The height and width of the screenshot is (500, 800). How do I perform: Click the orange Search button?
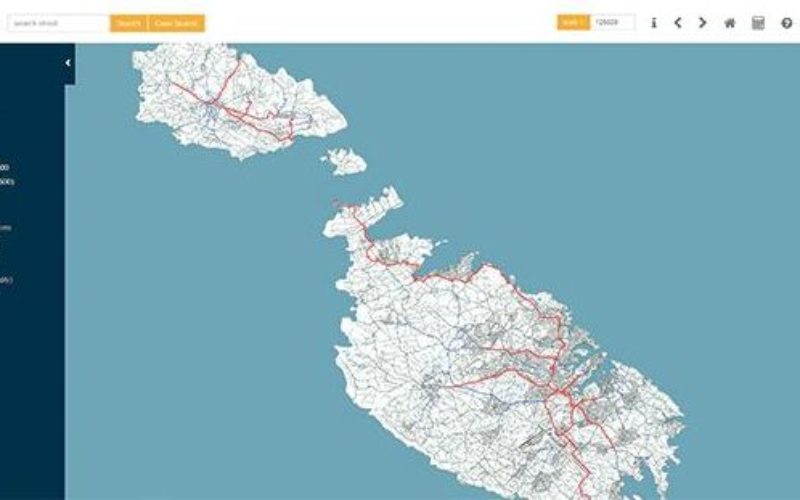click(x=129, y=23)
